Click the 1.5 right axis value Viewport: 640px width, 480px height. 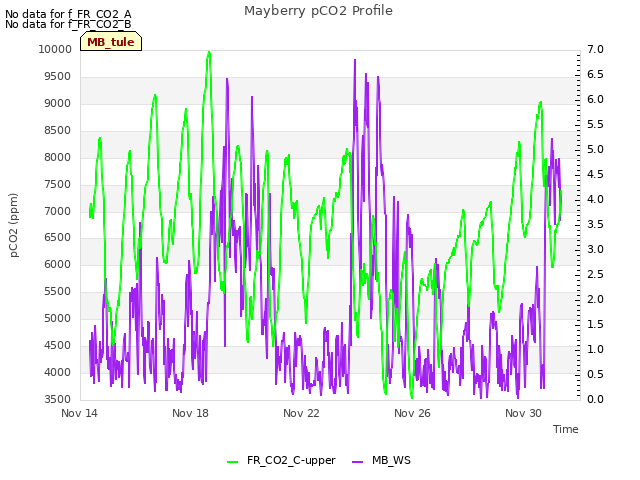coord(595,324)
